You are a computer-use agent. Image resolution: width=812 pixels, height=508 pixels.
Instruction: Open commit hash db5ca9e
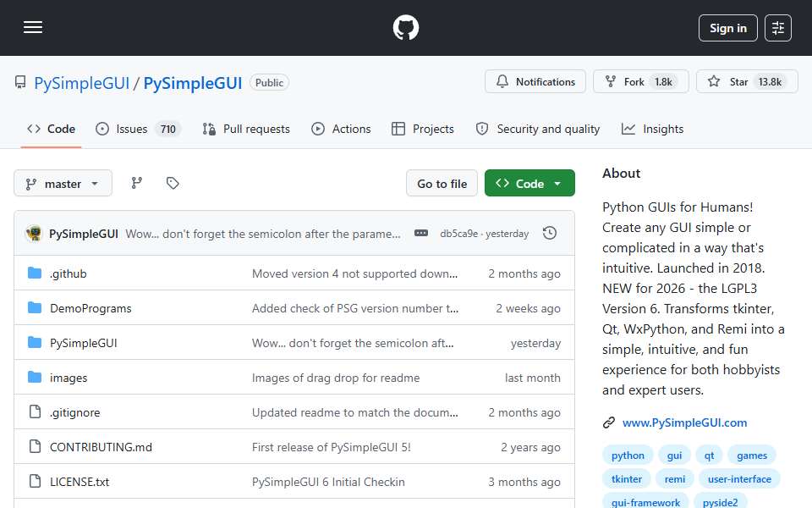click(458, 234)
